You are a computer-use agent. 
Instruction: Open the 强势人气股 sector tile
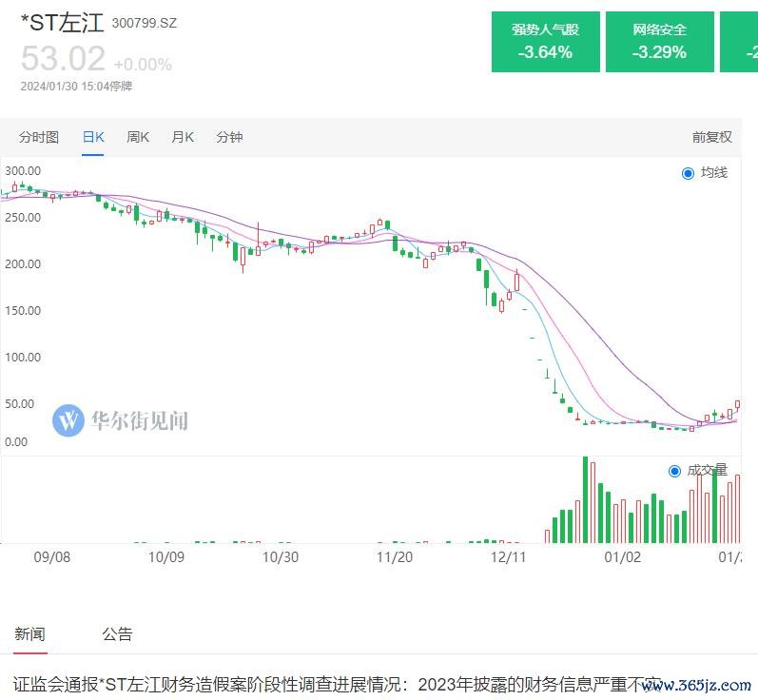(x=545, y=42)
